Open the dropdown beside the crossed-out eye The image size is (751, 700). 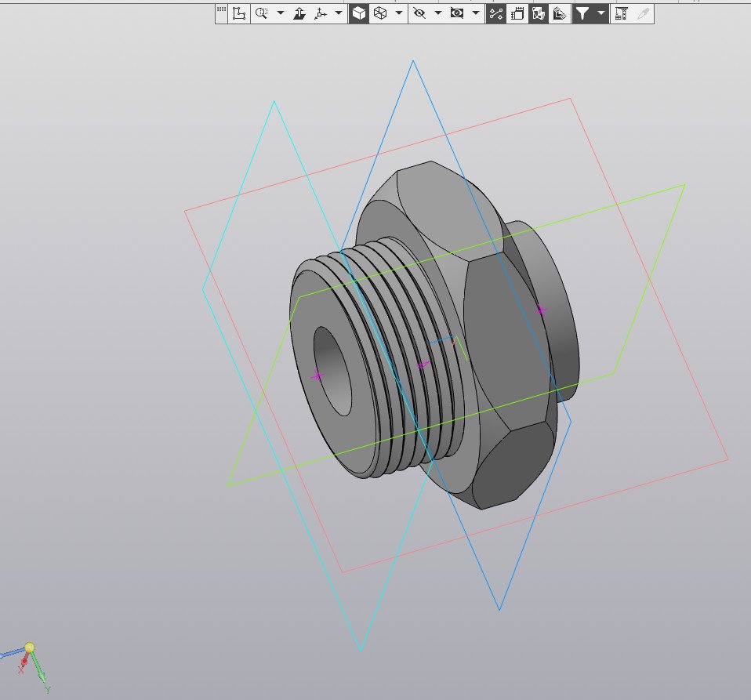(x=438, y=13)
